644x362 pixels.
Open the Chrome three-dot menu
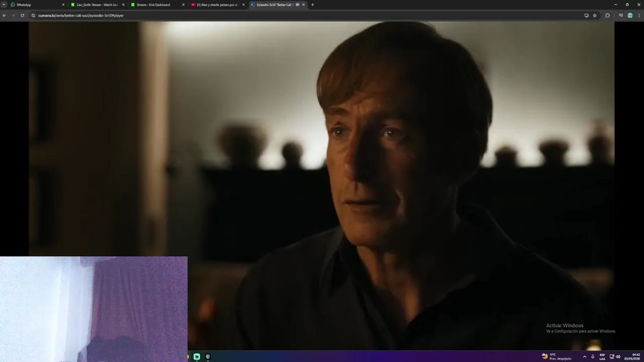(x=639, y=16)
